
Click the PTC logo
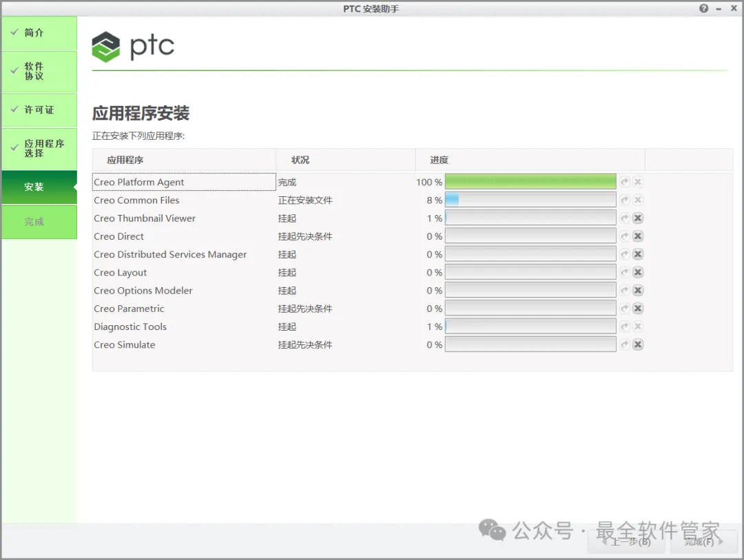pyautogui.click(x=133, y=47)
